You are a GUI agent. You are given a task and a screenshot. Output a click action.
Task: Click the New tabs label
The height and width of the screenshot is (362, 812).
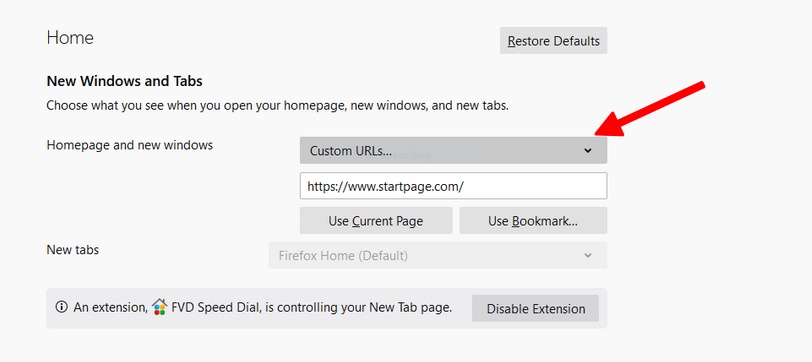[x=72, y=250]
